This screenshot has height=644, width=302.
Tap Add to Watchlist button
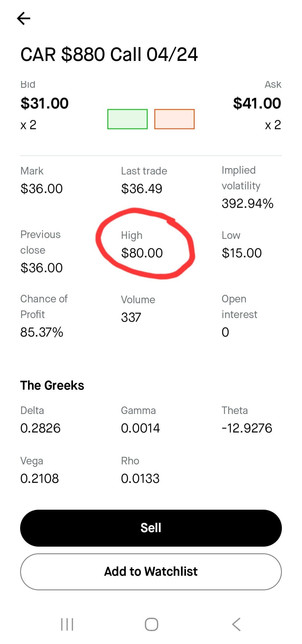[151, 572]
